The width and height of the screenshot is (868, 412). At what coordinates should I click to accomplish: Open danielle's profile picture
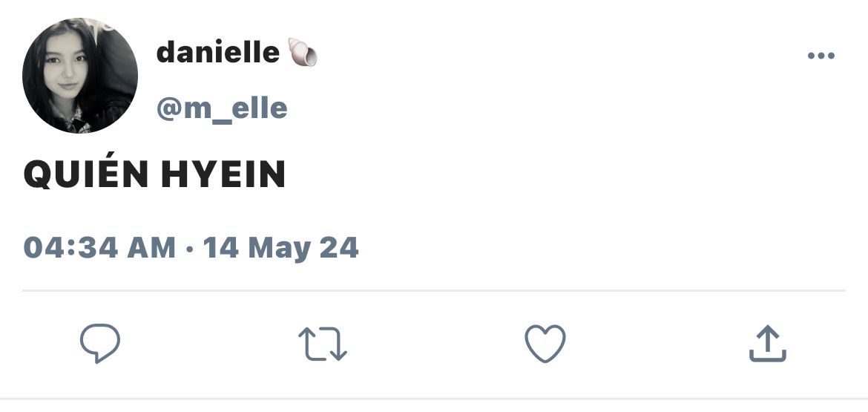coord(80,75)
